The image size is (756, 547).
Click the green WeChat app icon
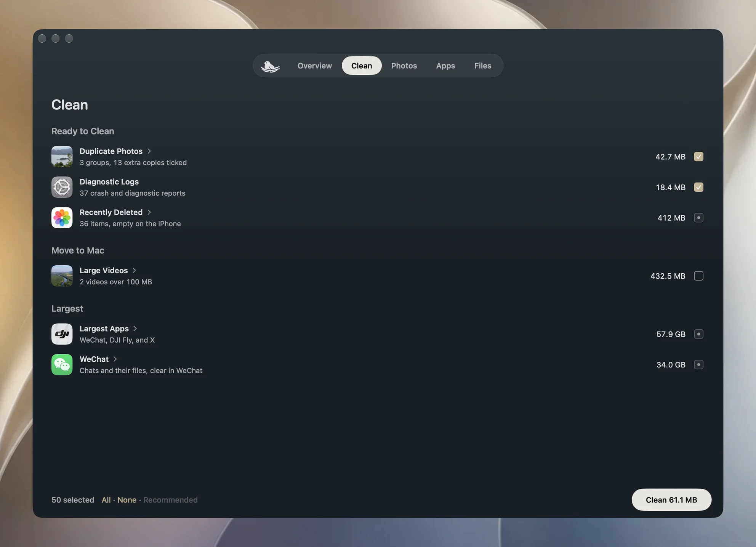[62, 364]
